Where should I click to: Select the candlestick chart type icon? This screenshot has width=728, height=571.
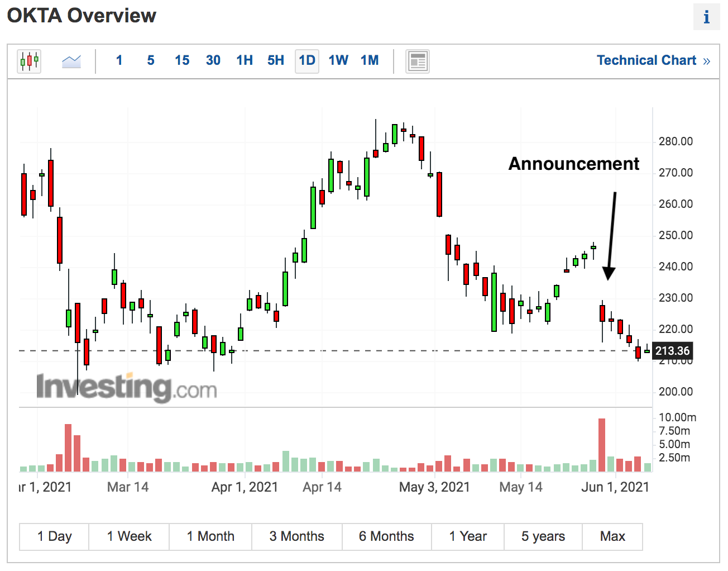(30, 61)
